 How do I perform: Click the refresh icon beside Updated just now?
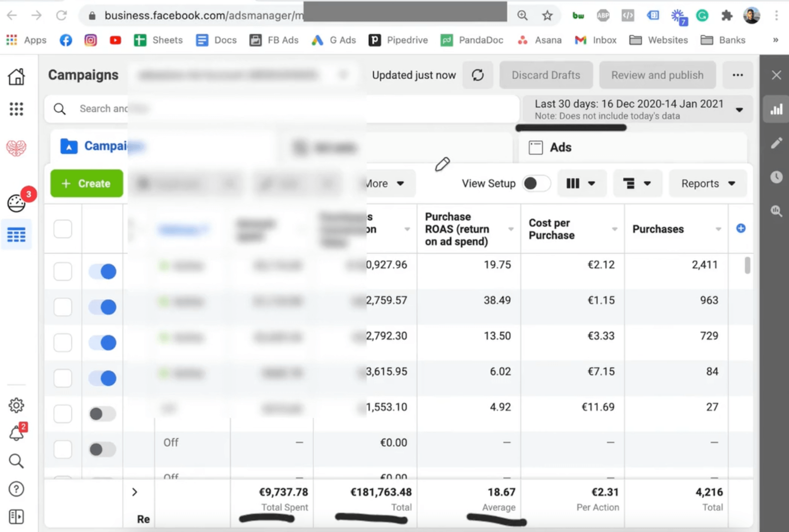coord(477,75)
